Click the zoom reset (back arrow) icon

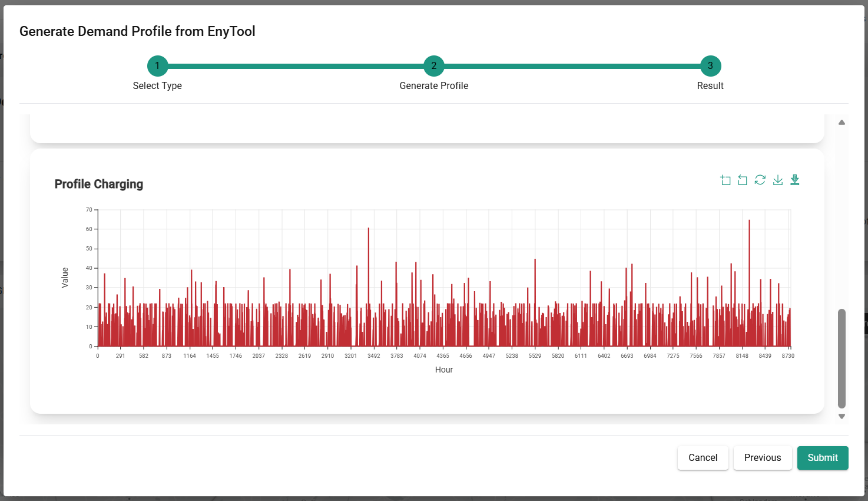743,180
